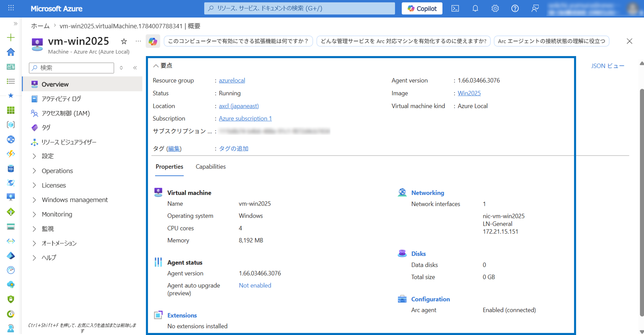Click Not enabled agent auto upgrade link
Screen dimensions: 644x335
tap(255, 286)
